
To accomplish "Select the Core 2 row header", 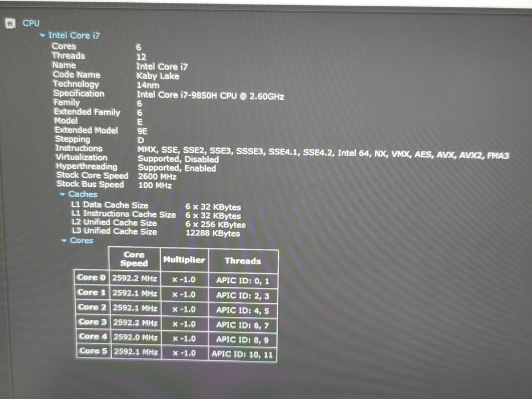I will pos(92,307).
